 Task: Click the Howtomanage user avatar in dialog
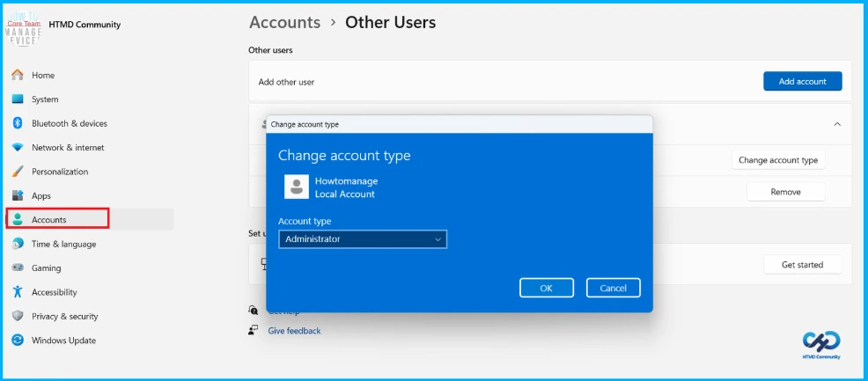[x=296, y=187]
